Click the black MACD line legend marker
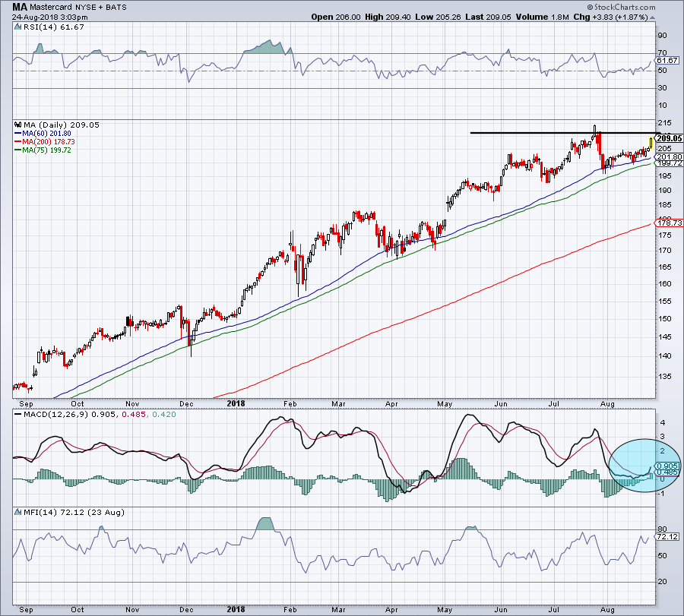 pyautogui.click(x=18, y=414)
